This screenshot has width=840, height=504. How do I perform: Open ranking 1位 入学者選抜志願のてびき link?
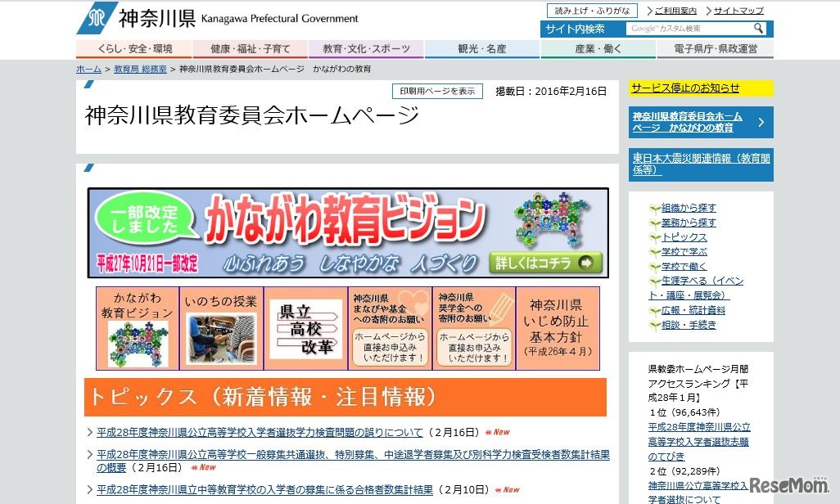699,442
